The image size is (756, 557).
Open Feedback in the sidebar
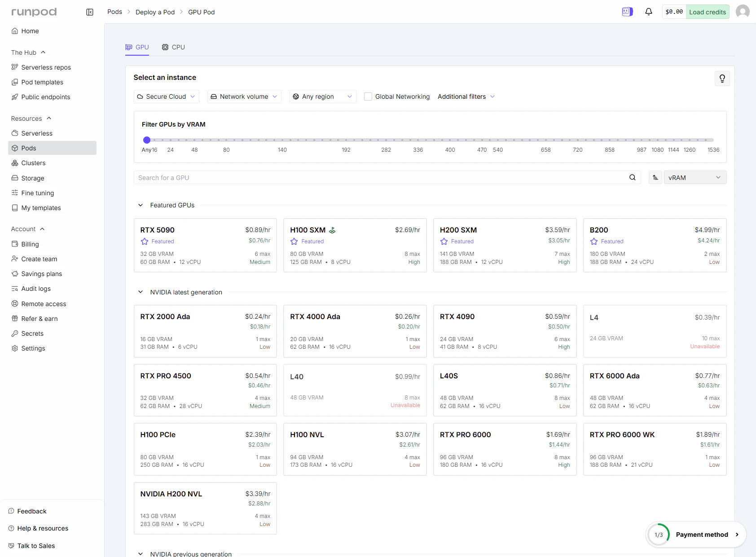[27, 511]
